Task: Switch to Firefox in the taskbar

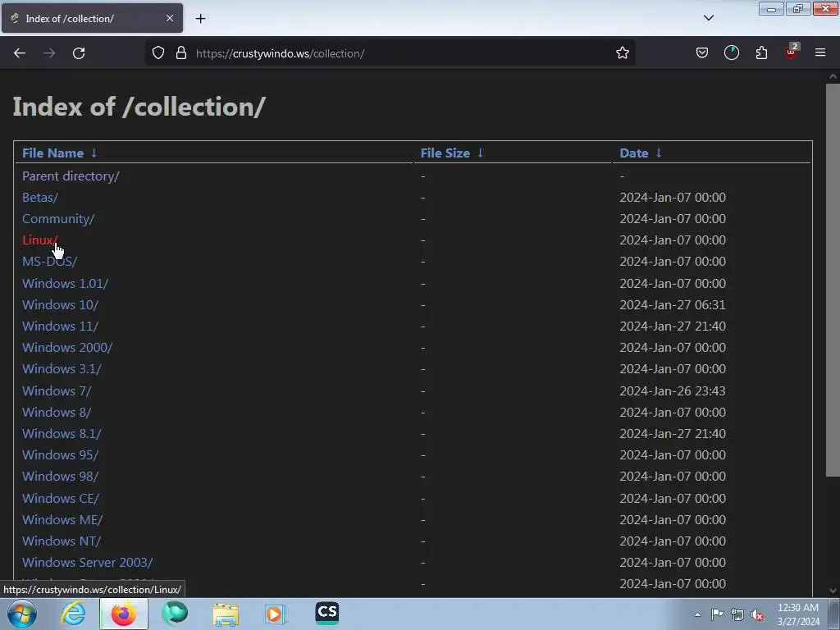Action: pos(124,614)
